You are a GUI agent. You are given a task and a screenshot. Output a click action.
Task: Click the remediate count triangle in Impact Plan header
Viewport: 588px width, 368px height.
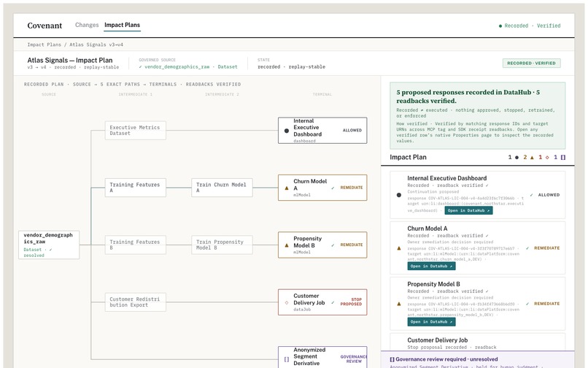point(532,158)
